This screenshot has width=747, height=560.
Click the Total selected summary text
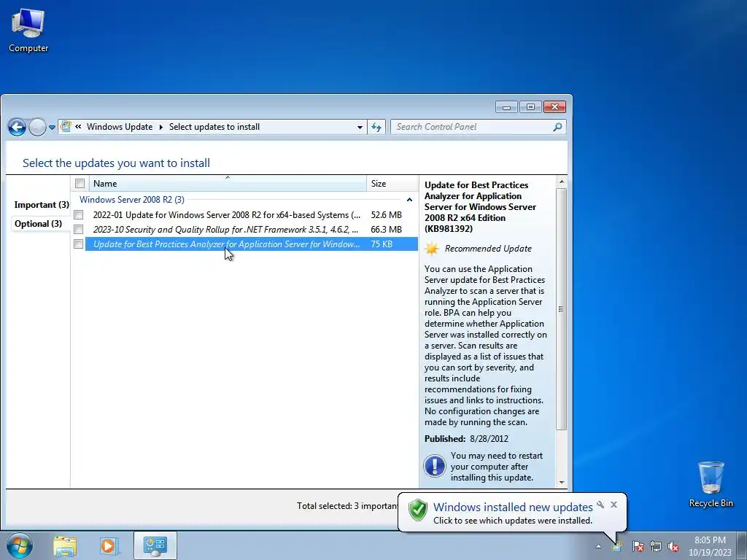pyautogui.click(x=347, y=506)
